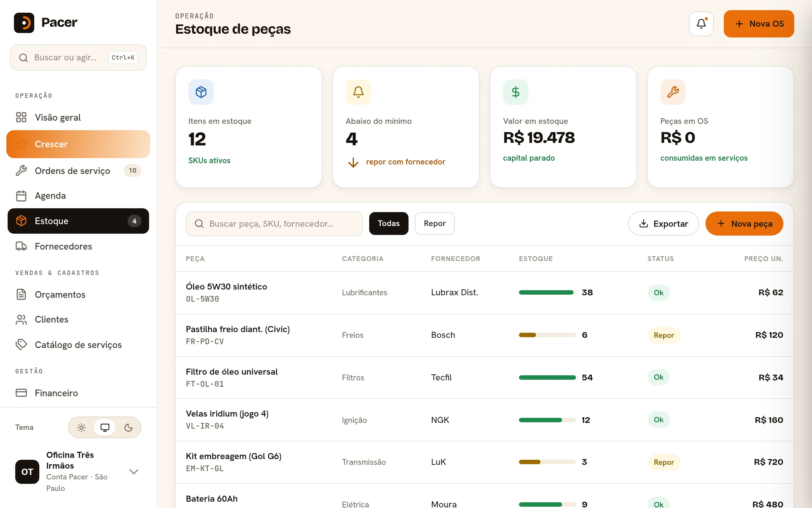The height and width of the screenshot is (508, 812).
Task: Filter list by Todas
Action: click(x=389, y=224)
